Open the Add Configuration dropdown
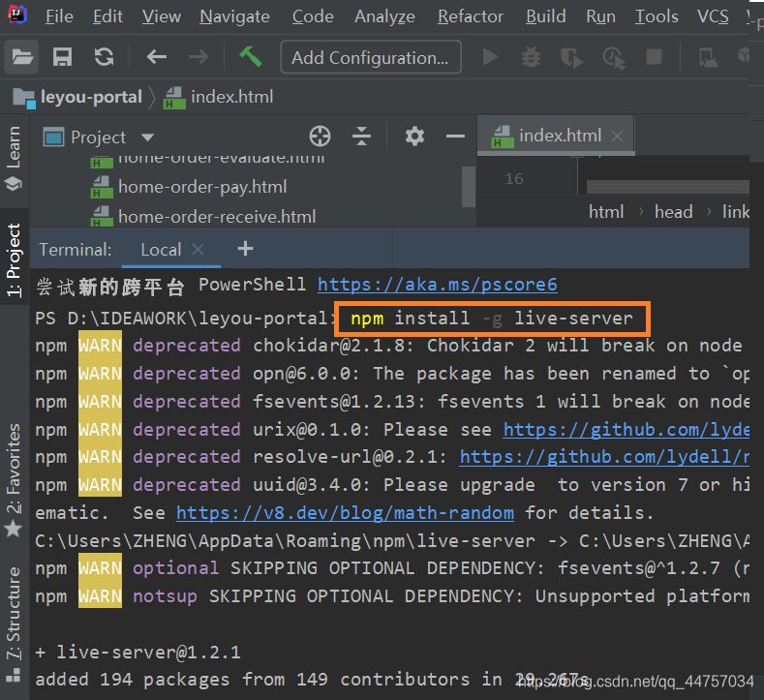764x700 pixels. click(x=371, y=57)
